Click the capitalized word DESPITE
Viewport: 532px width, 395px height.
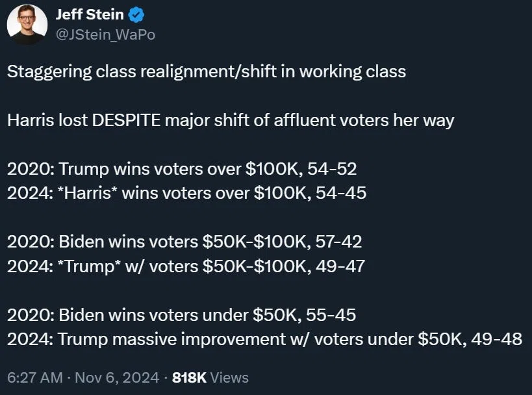(126, 120)
